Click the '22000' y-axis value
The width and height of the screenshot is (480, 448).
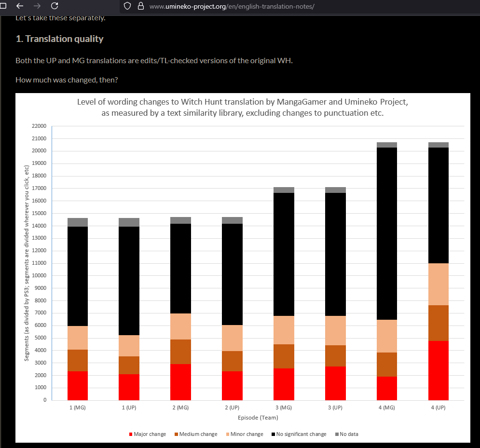click(39, 126)
